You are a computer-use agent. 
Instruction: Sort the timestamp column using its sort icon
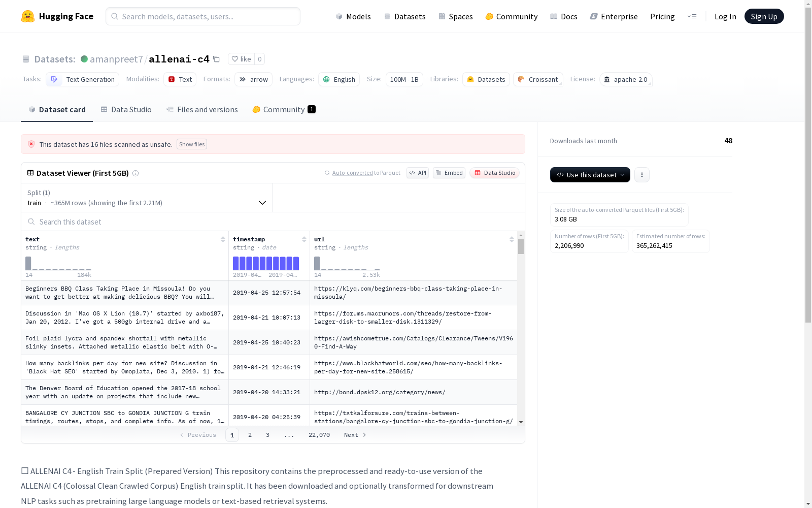304,239
